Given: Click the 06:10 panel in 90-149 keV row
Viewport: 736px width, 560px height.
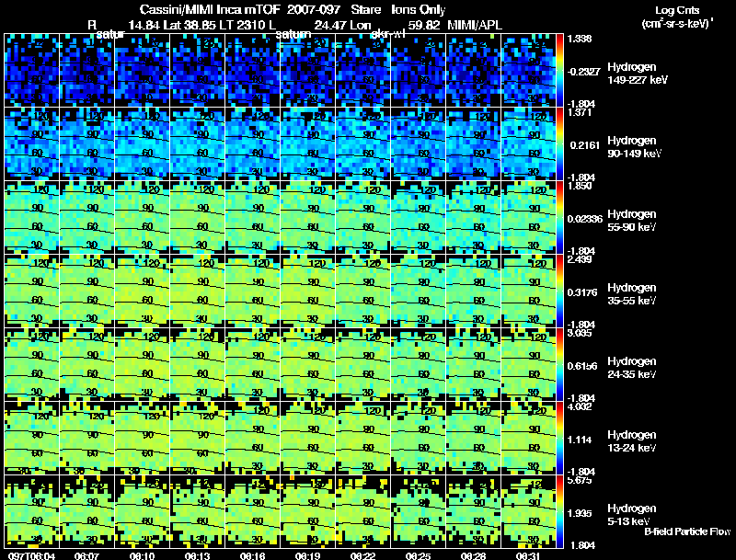Looking at the screenshot, I should click(x=143, y=144).
